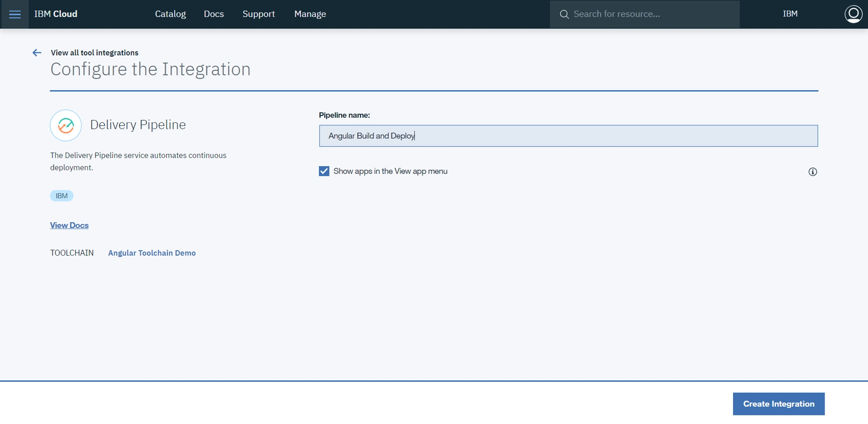Click the IBM Cloud home logo
This screenshot has height=424, width=868.
56,14
